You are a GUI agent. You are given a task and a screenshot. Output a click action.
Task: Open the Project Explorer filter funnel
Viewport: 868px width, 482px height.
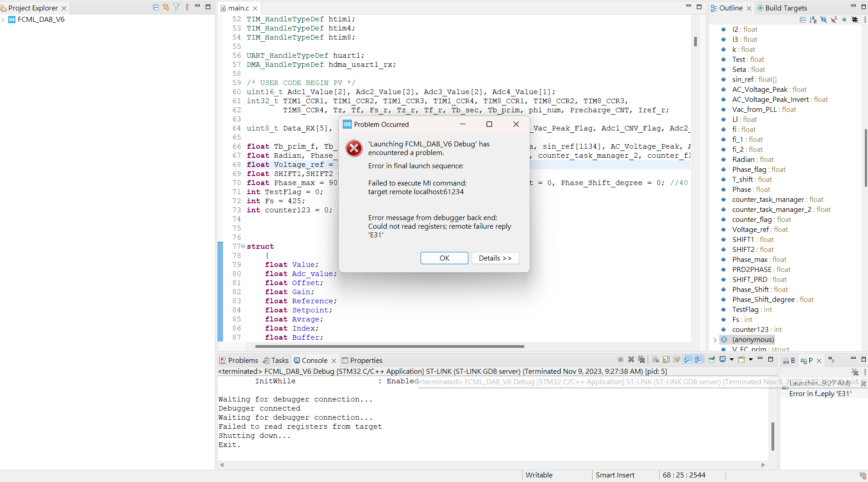point(176,7)
